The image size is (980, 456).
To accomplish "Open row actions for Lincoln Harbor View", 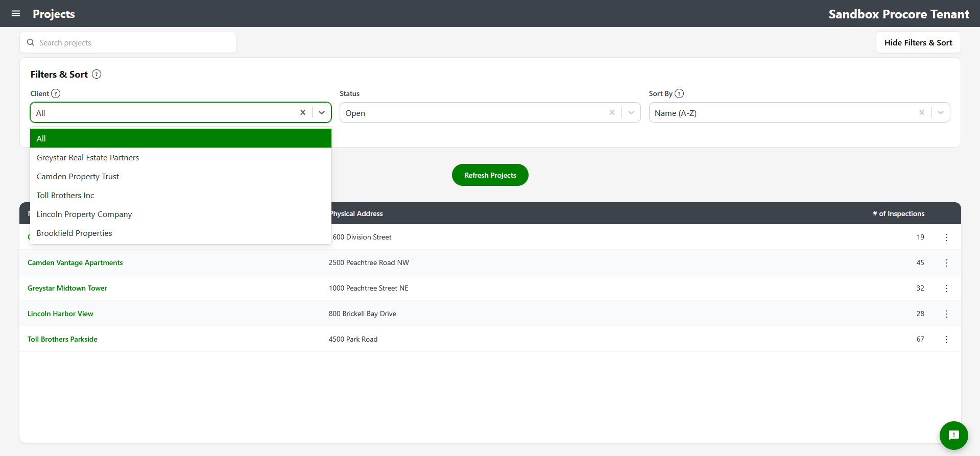I will coord(946,314).
